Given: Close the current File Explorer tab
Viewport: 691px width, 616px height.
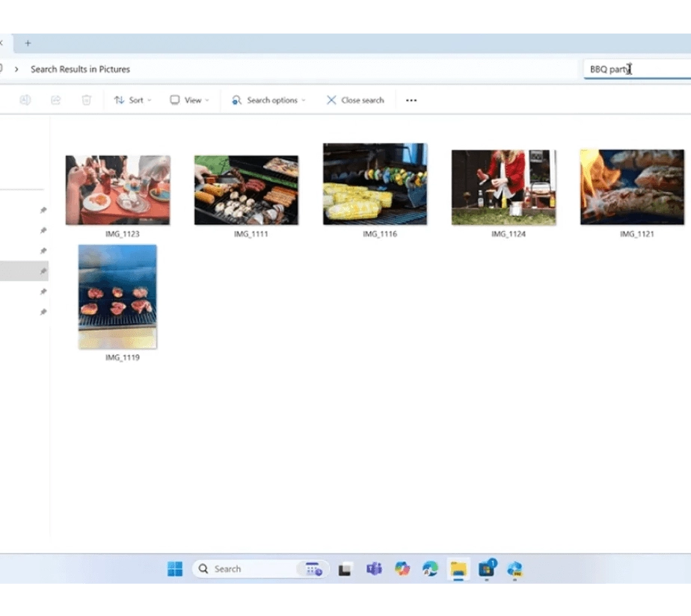Looking at the screenshot, I should (x=1, y=43).
